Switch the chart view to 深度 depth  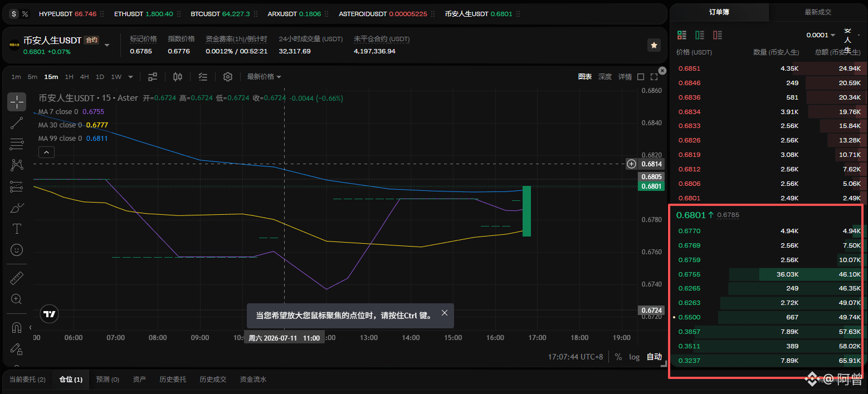pos(604,77)
